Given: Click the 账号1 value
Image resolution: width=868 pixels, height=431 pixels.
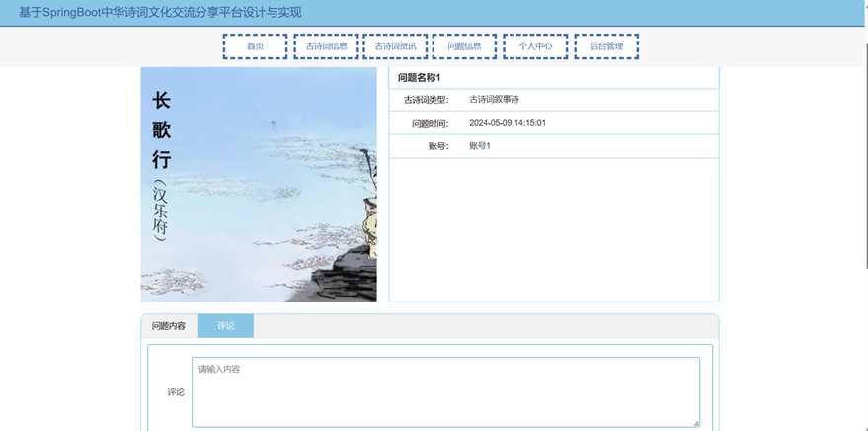Looking at the screenshot, I should coord(480,146).
